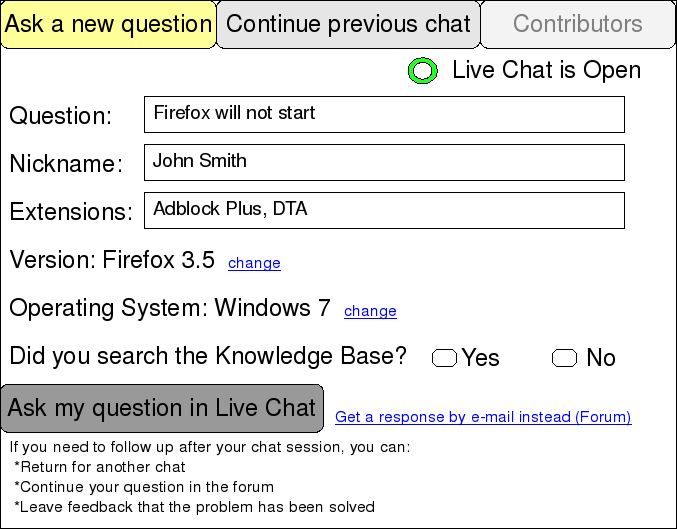This screenshot has height=529, width=677.
Task: Click Ask my question in Live Chat
Action: point(162,408)
